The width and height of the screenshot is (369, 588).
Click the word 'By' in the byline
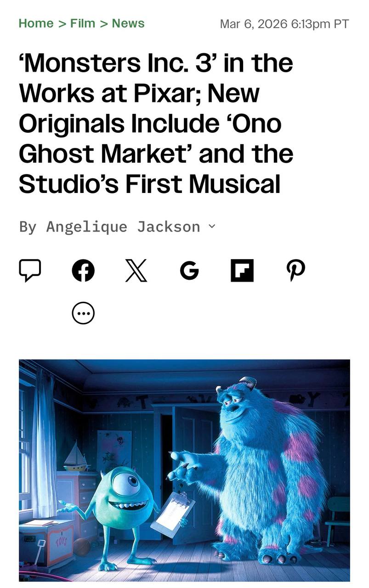pos(27,226)
